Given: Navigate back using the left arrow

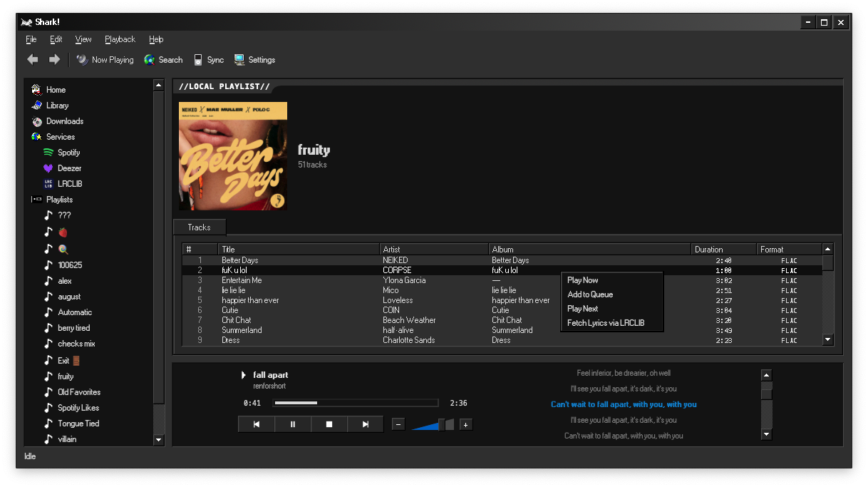Looking at the screenshot, I should (32, 60).
